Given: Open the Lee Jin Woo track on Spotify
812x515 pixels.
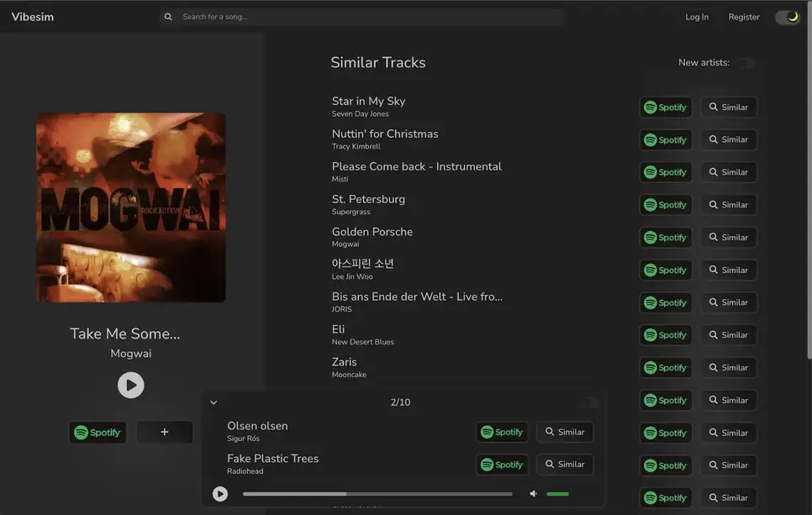Looking at the screenshot, I should coord(666,271).
